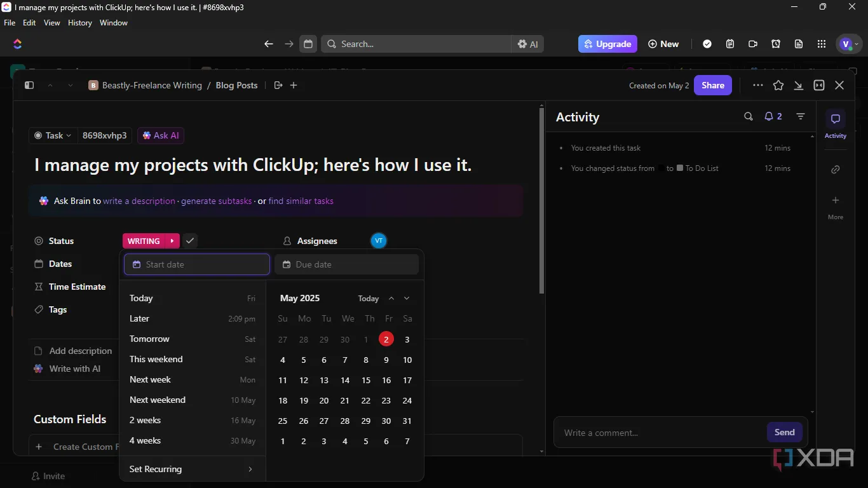Filter activity with filter icon
The width and height of the screenshot is (868, 488).
801,116
